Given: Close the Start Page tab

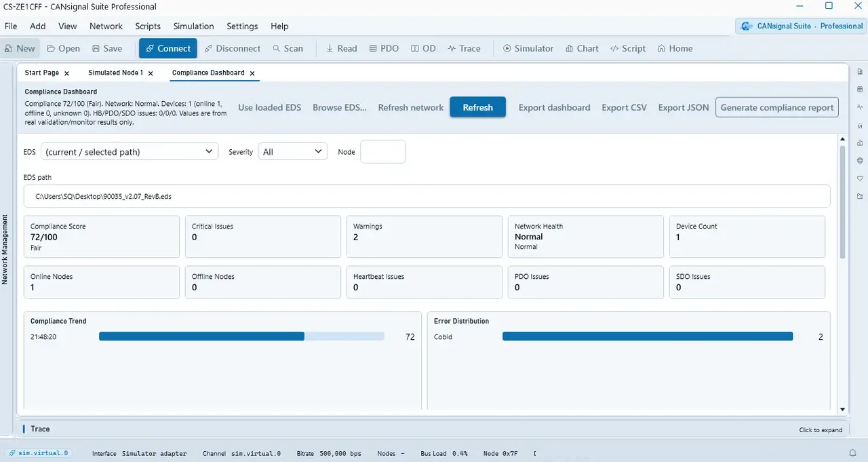Looking at the screenshot, I should tap(66, 73).
